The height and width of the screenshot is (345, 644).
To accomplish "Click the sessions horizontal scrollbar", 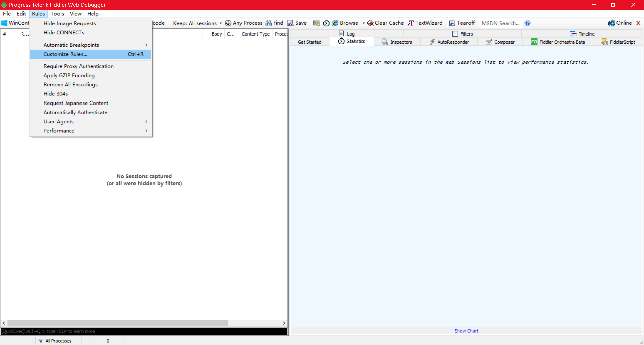I will tap(118, 323).
